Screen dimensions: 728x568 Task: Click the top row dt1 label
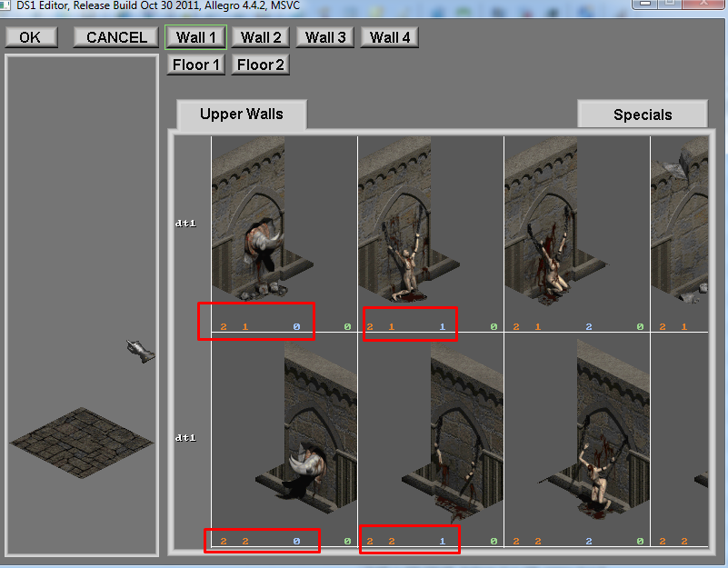(185, 224)
